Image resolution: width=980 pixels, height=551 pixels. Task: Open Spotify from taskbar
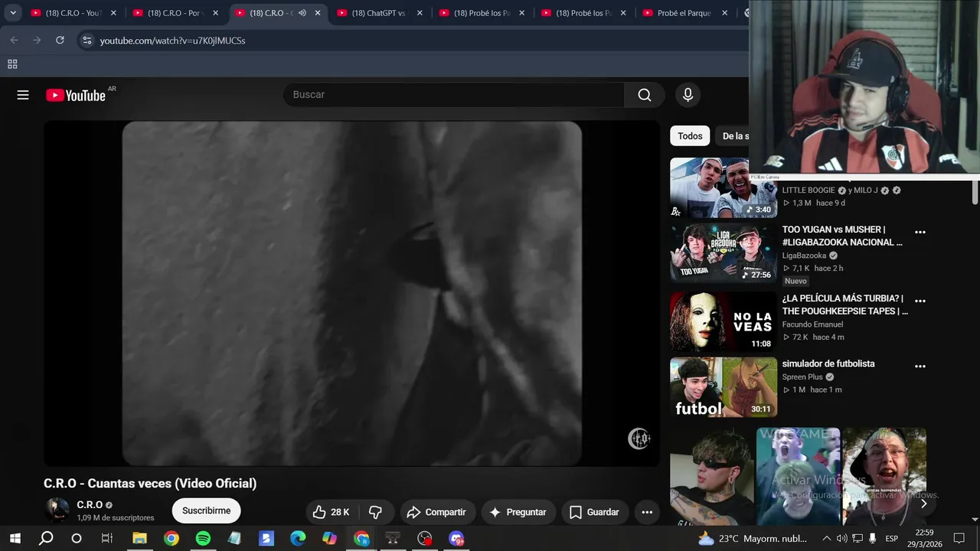(x=203, y=539)
